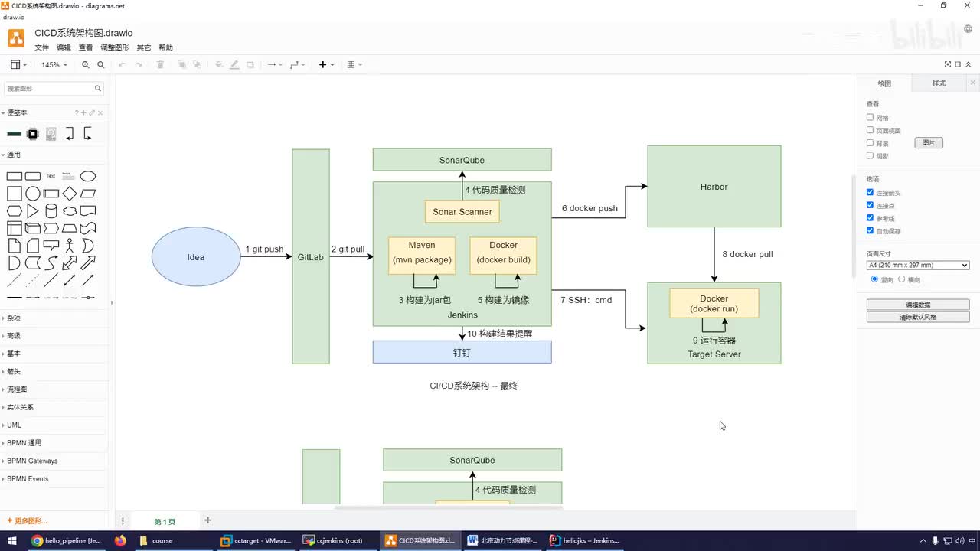Image resolution: width=980 pixels, height=551 pixels.
Task: Open the waypoint style dropdown
Action: 298,65
